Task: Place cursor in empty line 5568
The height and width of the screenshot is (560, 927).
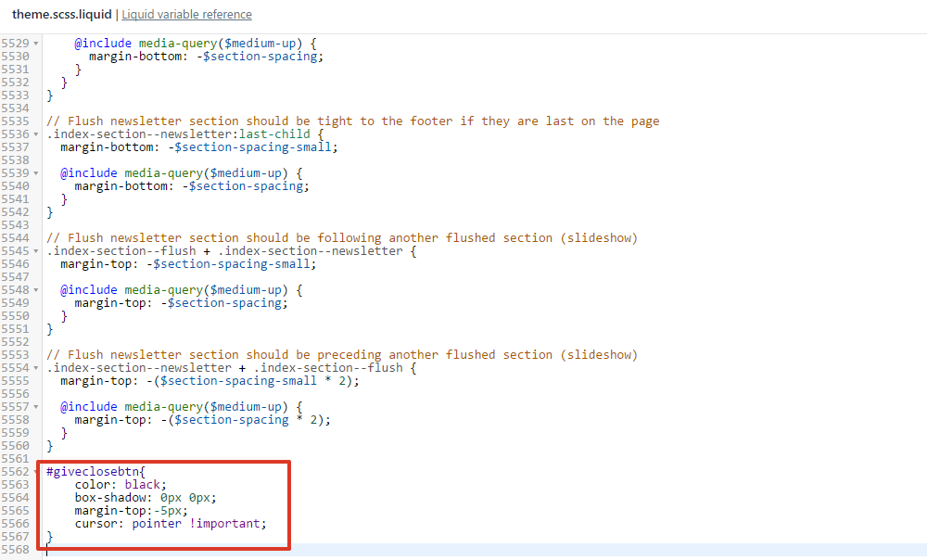Action: (485, 550)
